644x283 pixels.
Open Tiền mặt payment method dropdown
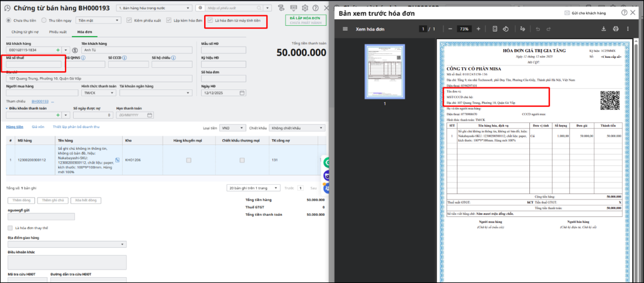click(98, 20)
